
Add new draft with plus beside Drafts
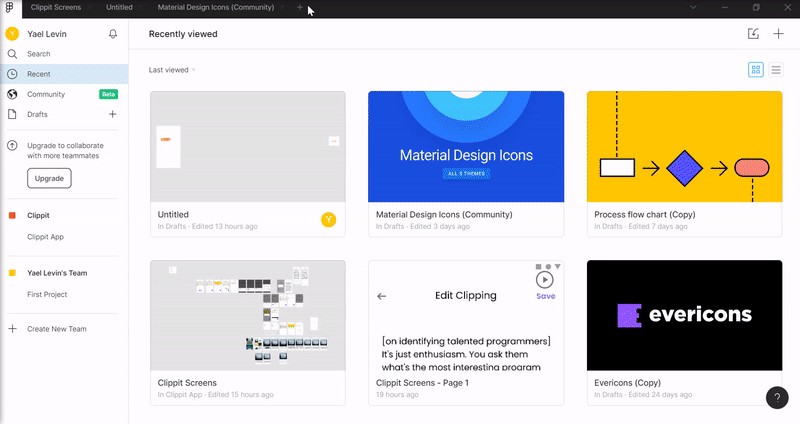click(113, 114)
